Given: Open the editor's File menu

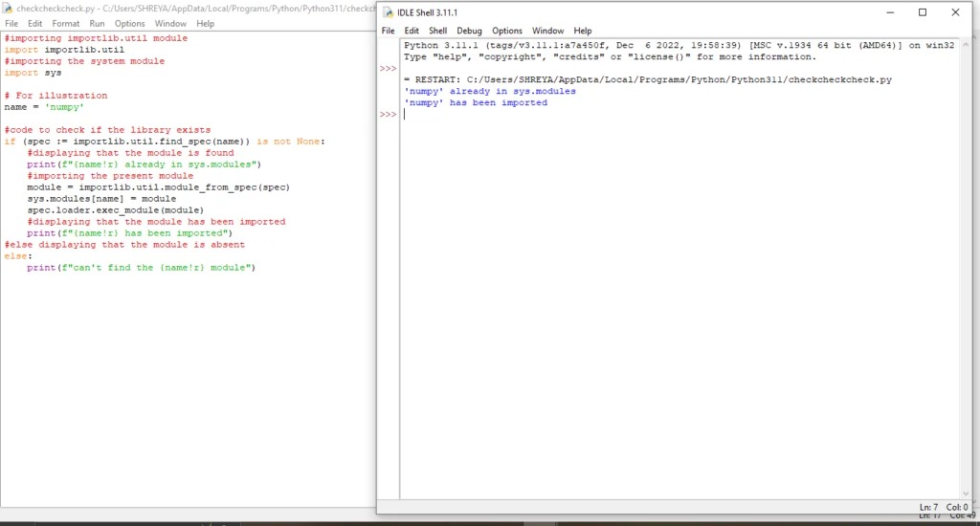Looking at the screenshot, I should [11, 24].
